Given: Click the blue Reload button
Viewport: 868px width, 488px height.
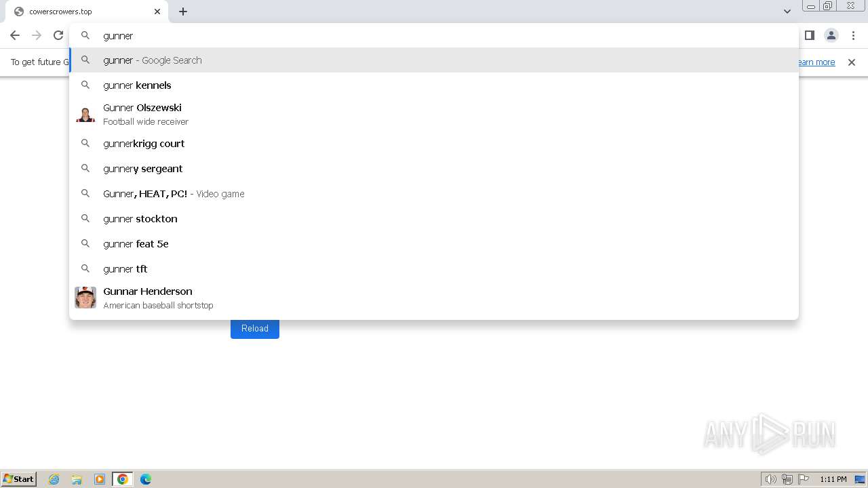Looking at the screenshot, I should click(255, 328).
